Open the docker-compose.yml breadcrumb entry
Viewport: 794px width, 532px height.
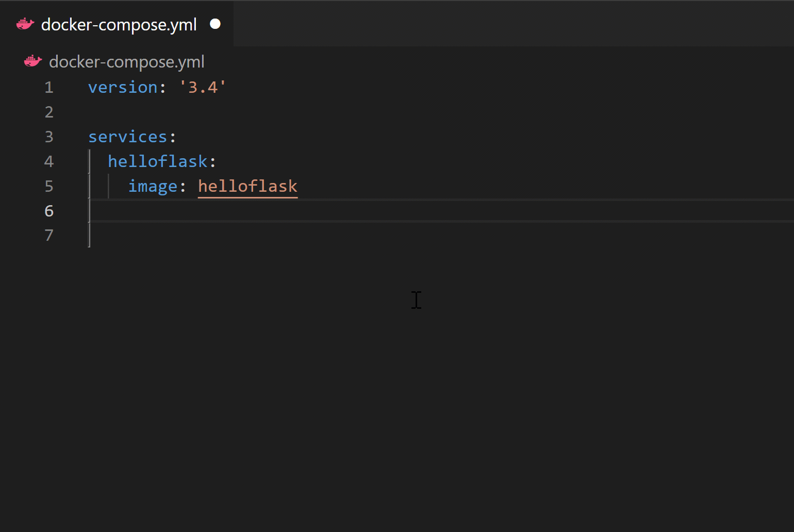click(x=126, y=61)
